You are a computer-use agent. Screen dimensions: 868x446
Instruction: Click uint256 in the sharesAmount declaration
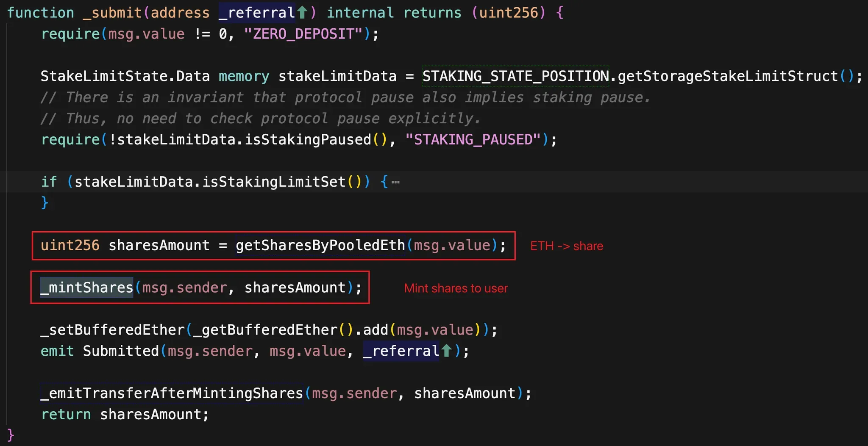[70, 246]
